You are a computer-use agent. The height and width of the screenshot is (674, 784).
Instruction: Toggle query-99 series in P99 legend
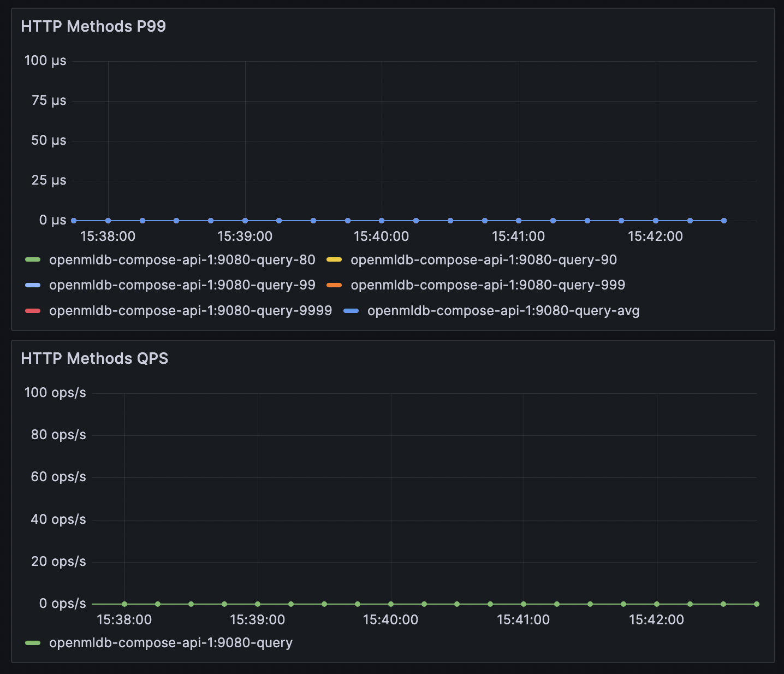point(182,285)
